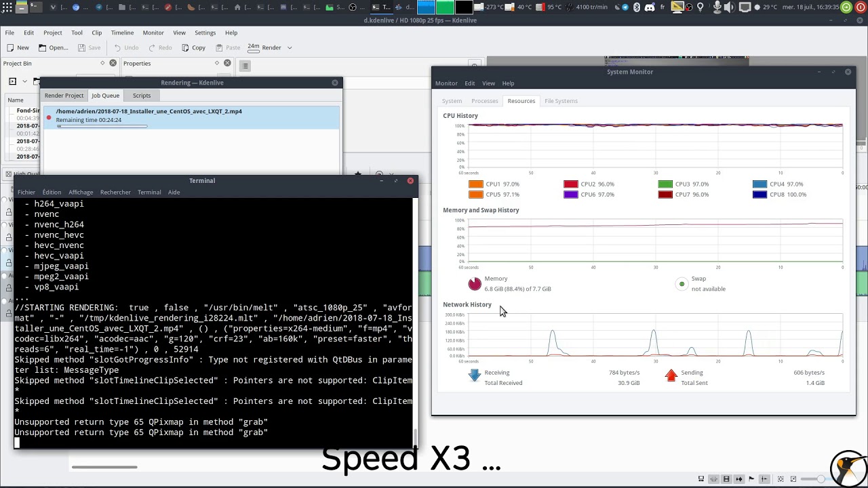Open the Settings menu in Kdenlive
Screen dimensions: 868x488
coord(205,33)
